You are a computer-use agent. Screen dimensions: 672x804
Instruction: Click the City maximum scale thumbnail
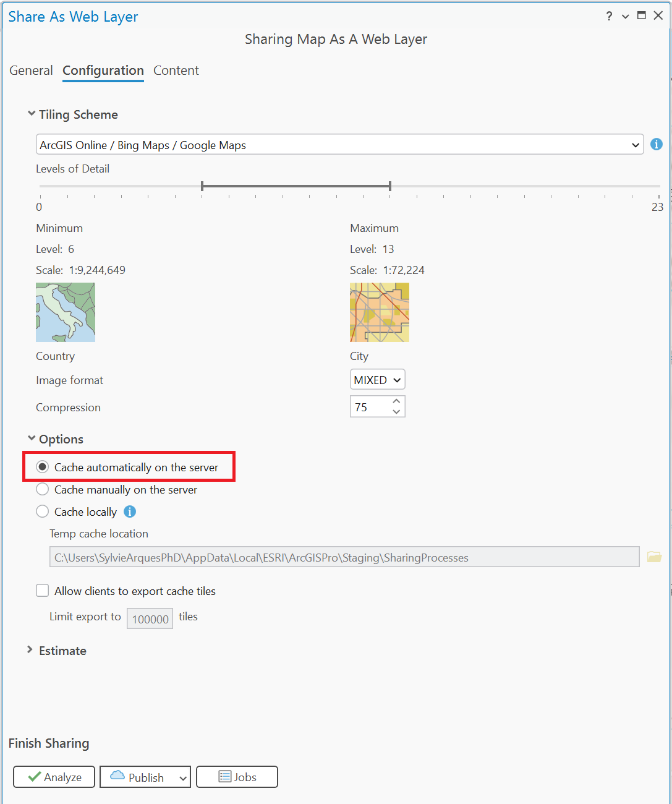pyautogui.click(x=380, y=312)
